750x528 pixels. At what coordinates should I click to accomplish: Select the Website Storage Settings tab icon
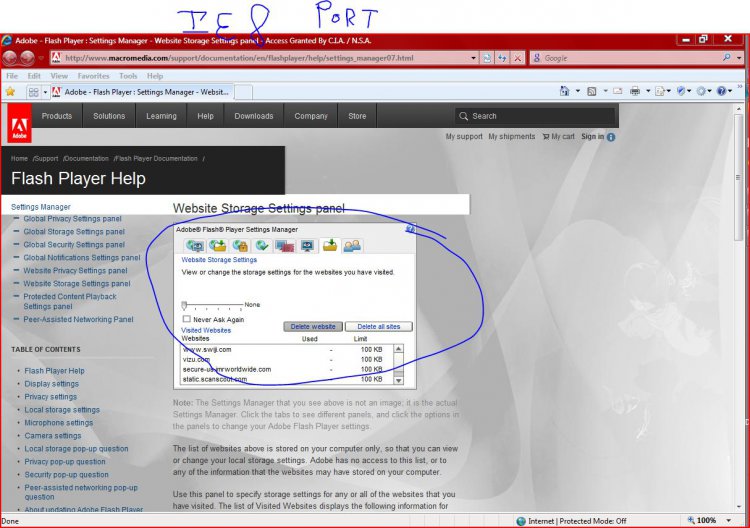tap(330, 246)
